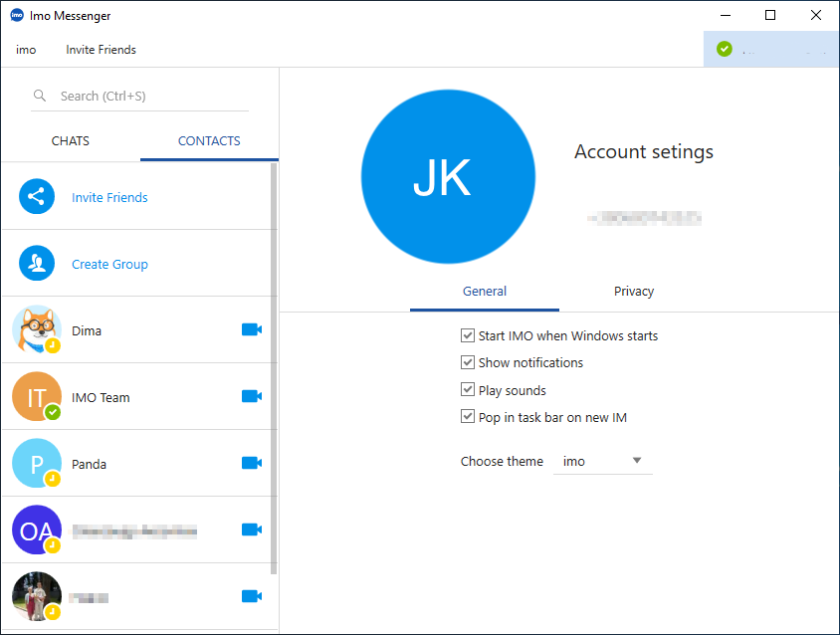Viewport: 840px width, 635px height.
Task: Open the imo menu
Action: [26, 50]
